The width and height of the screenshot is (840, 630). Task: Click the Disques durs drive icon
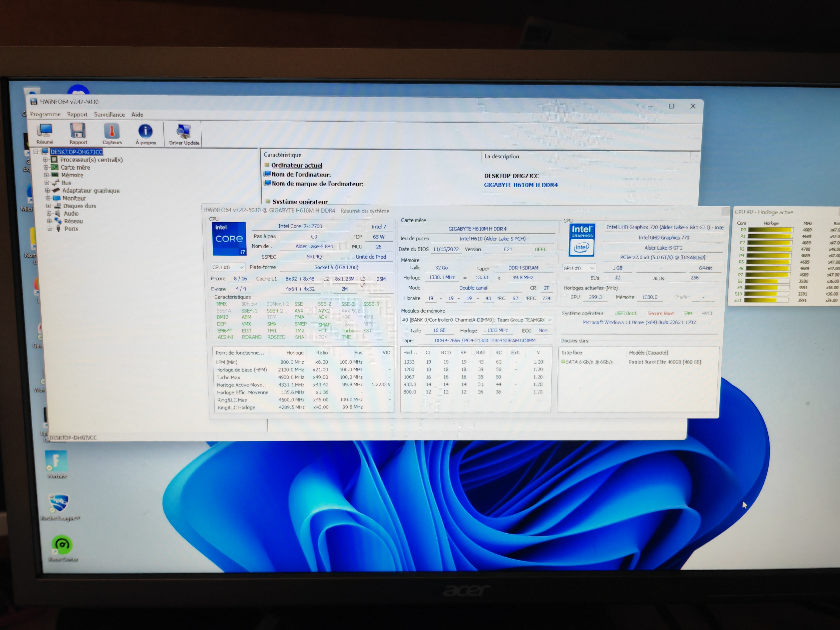point(57,206)
